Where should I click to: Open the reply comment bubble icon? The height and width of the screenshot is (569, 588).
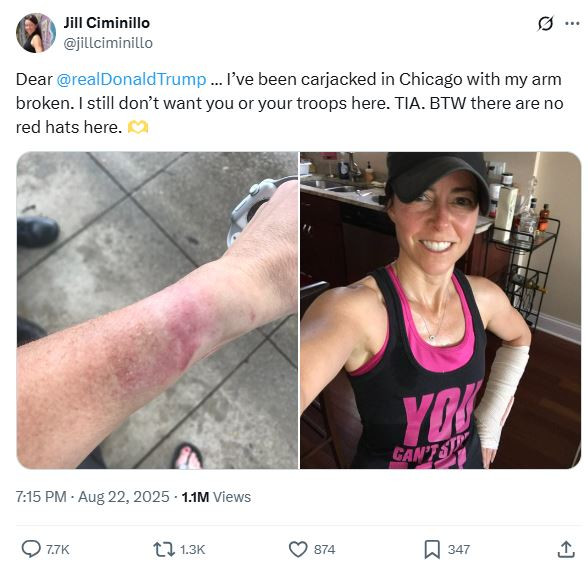[31, 549]
